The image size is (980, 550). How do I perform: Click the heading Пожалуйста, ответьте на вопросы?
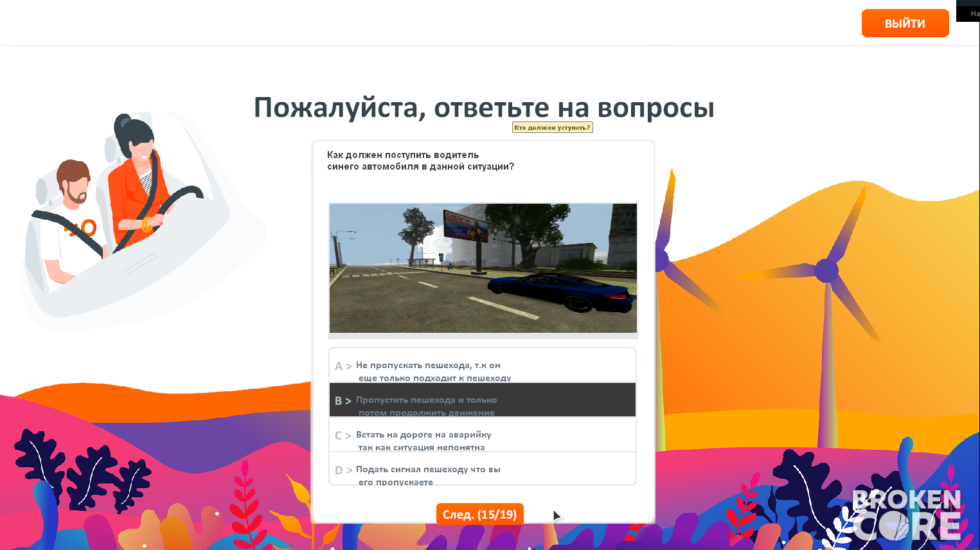(x=484, y=108)
